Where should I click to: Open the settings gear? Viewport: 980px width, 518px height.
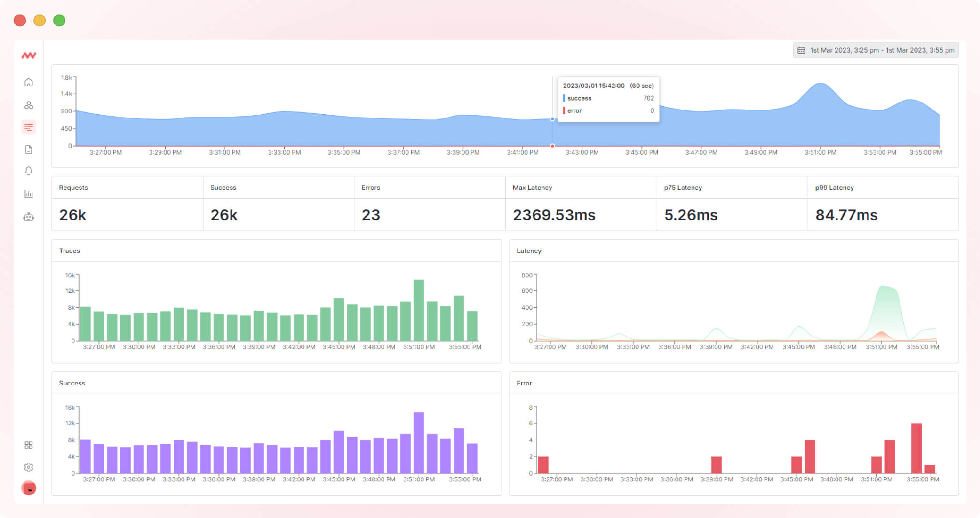coord(29,467)
